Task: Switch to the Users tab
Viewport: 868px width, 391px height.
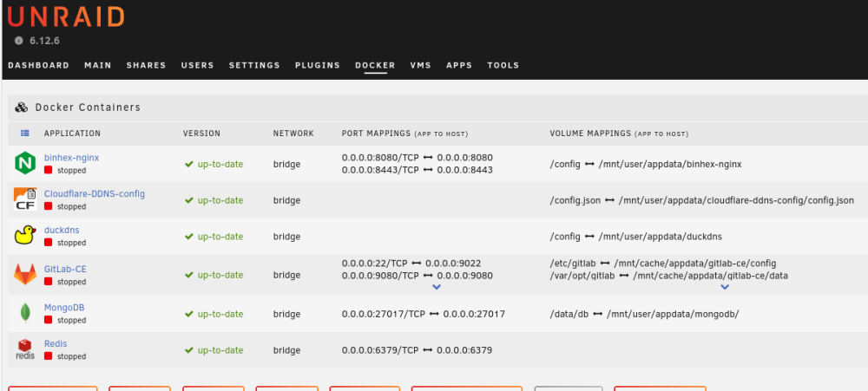Action: [198, 65]
